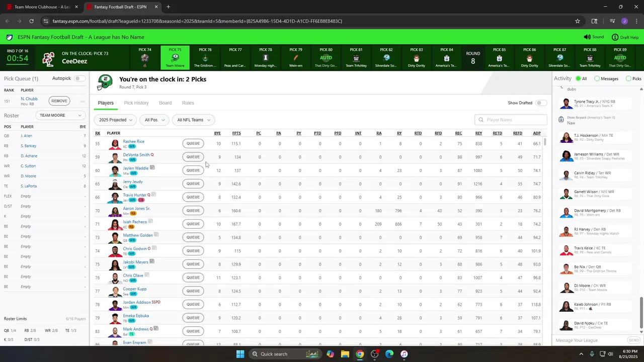The image size is (644, 362).
Task: Open iTunes music app from the taskbar
Action: click(404, 354)
